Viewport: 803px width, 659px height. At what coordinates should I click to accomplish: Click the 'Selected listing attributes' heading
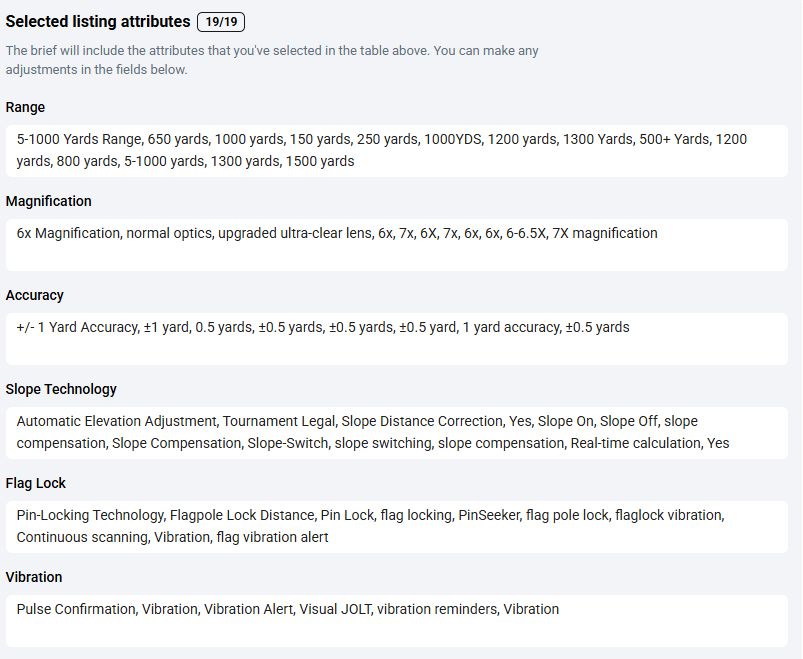tap(98, 22)
